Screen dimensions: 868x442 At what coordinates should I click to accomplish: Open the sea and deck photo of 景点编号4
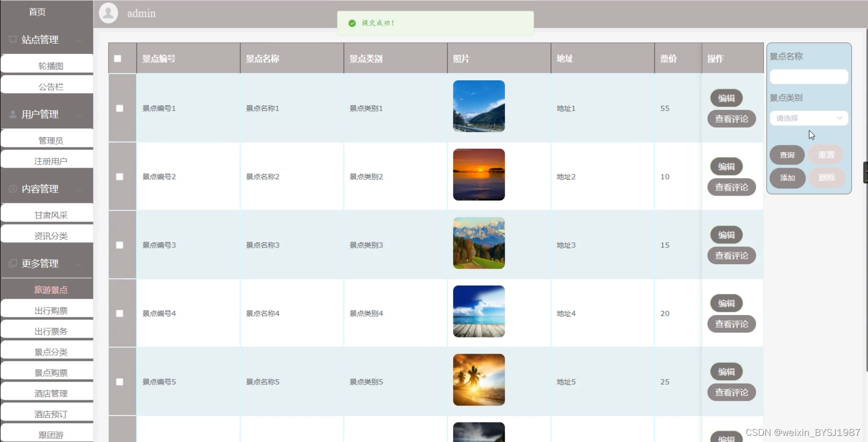click(x=479, y=311)
